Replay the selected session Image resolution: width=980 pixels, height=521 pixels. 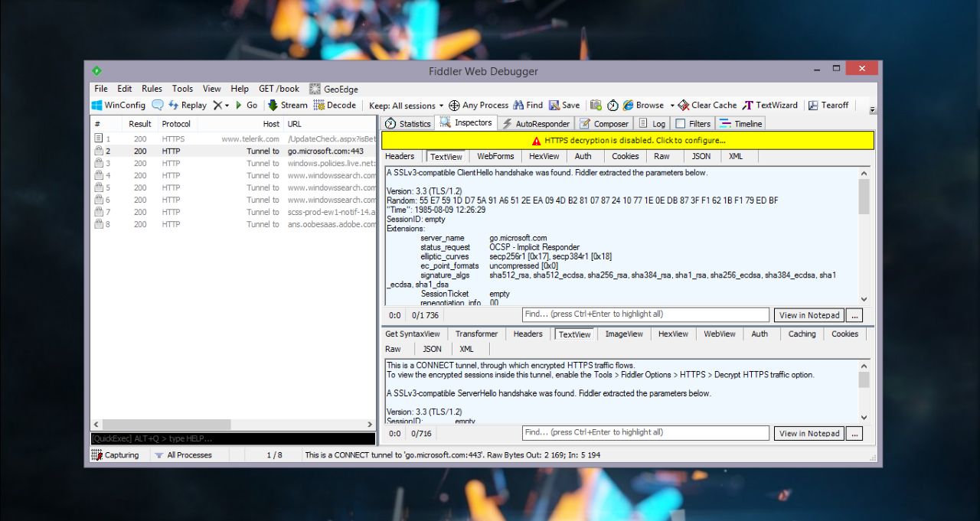[188, 106]
